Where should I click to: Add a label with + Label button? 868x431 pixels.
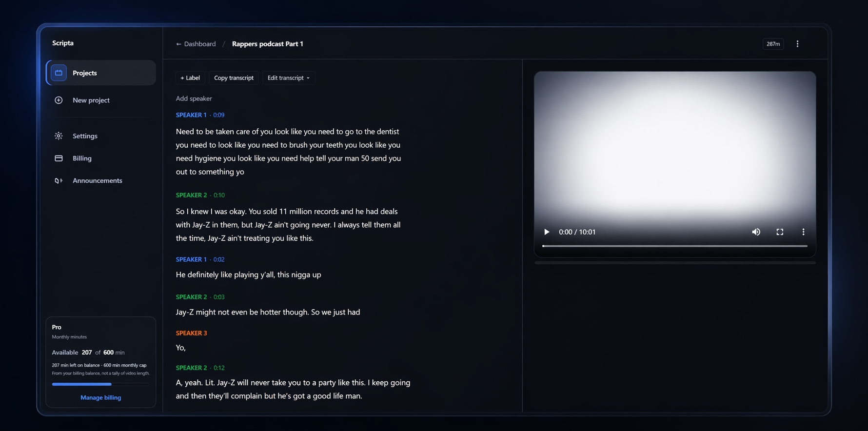190,78
